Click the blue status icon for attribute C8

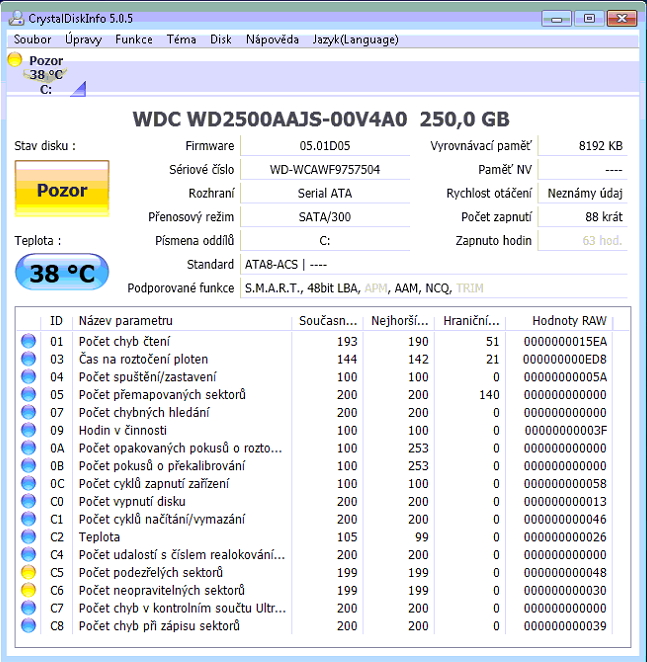pyautogui.click(x=28, y=627)
